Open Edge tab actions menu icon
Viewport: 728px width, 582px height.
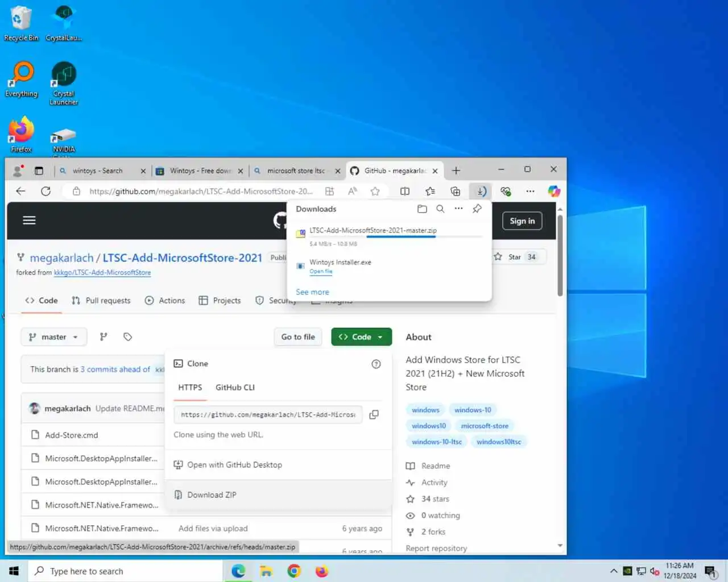point(39,171)
